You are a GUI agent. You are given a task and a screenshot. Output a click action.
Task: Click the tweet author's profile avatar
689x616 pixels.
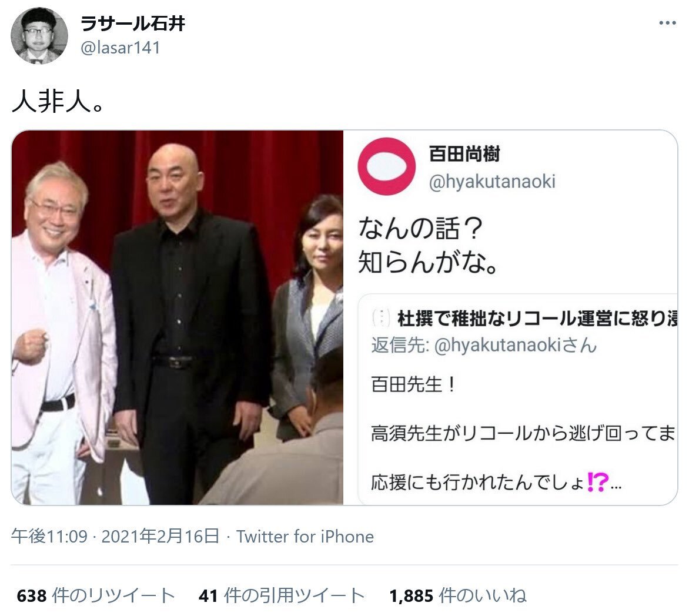[39, 36]
